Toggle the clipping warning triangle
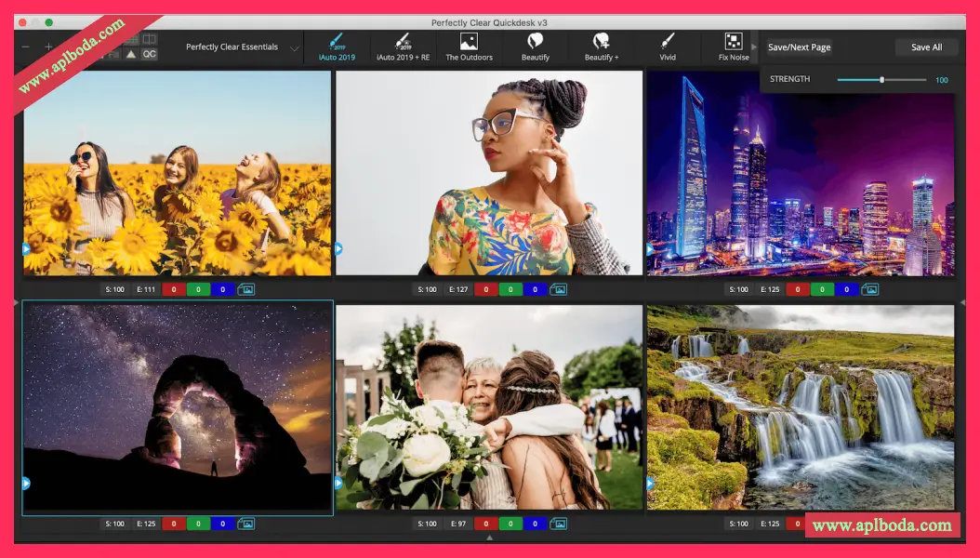 click(x=131, y=54)
